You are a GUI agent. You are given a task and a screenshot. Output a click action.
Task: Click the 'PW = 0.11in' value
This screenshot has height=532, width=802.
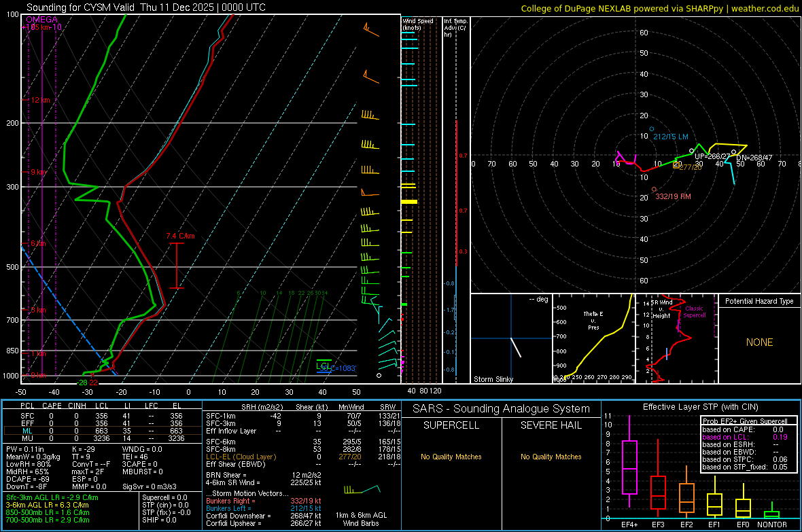coord(25,449)
